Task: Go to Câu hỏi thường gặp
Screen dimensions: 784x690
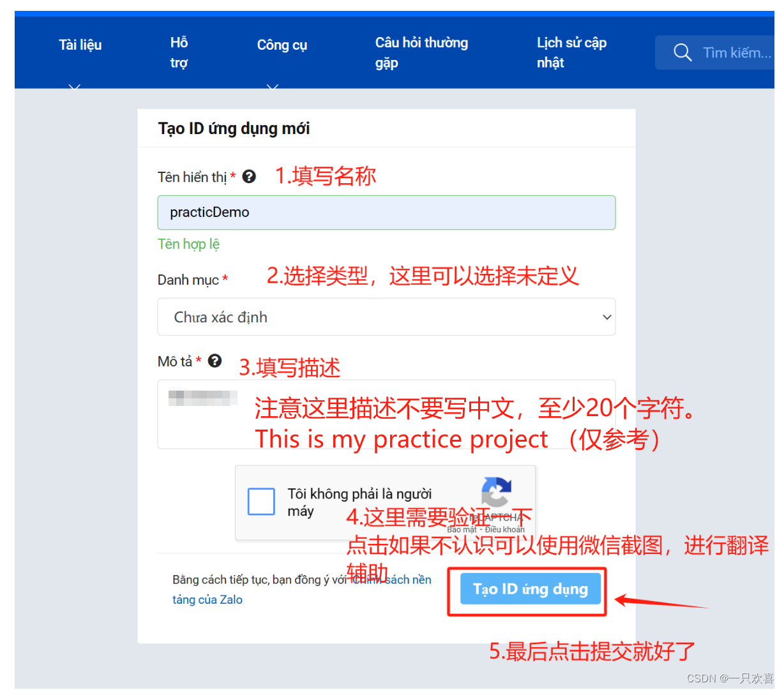Action: point(421,52)
